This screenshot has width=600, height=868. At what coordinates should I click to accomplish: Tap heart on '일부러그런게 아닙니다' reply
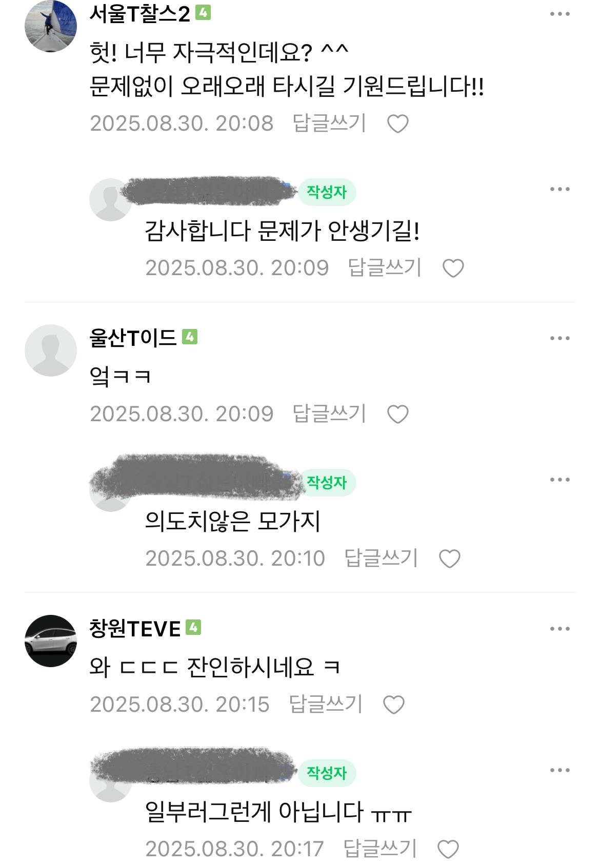tap(448, 849)
